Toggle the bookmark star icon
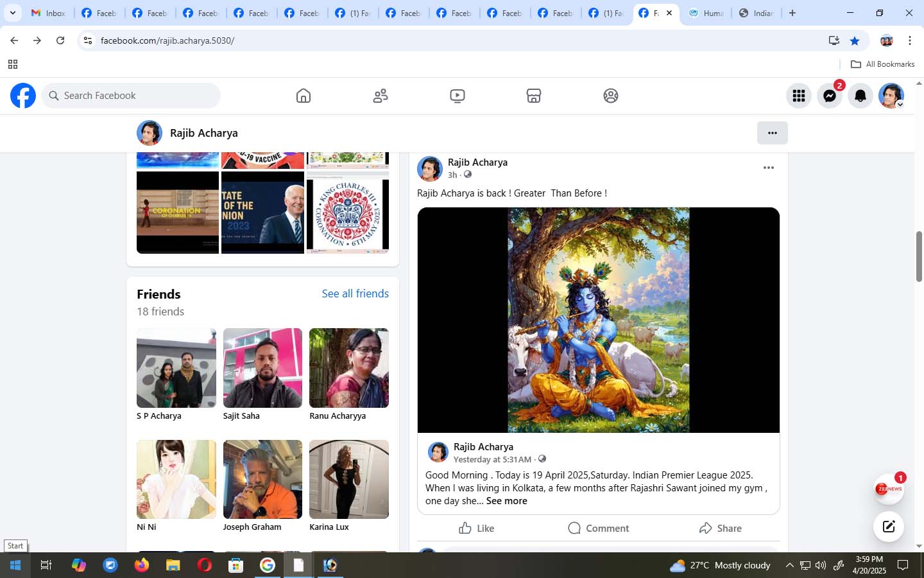Viewport: 924px width, 578px height. tap(855, 40)
